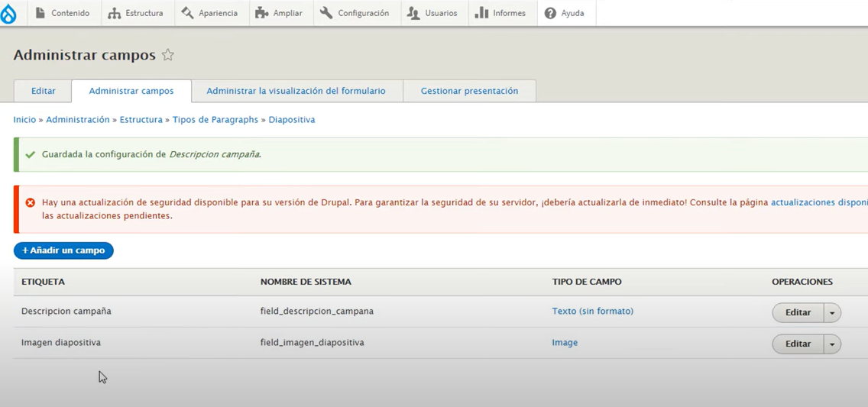
Task: Open the Ayuda help page
Action: coord(565,13)
